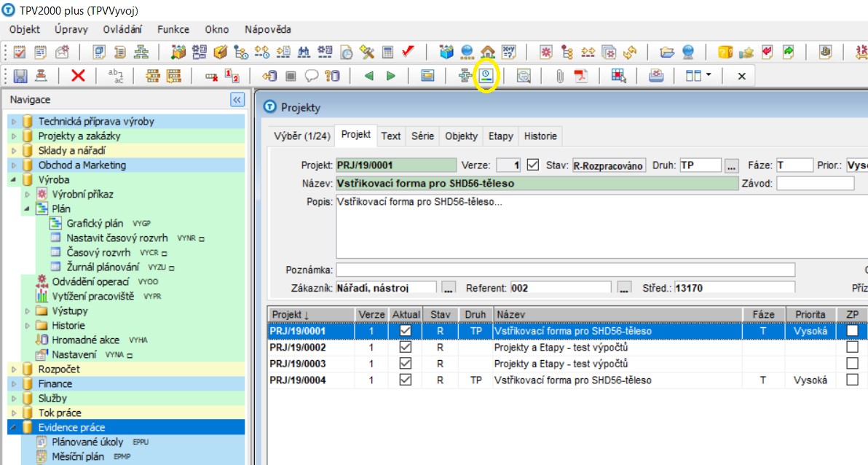Open Měsíční plán in navigation tree
Viewport: 868px width, 465px height.
[x=77, y=457]
